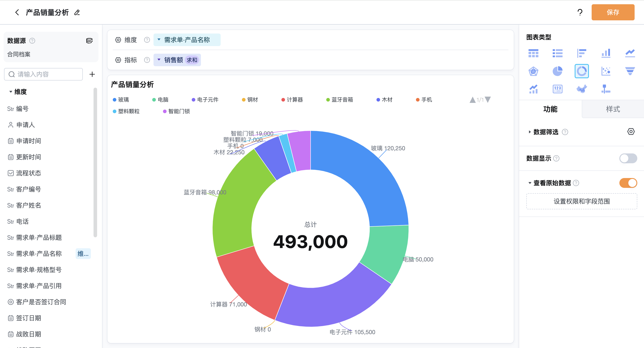Image resolution: width=644 pixels, height=348 pixels.
Task: Open data filter settings gear icon
Action: (x=631, y=132)
